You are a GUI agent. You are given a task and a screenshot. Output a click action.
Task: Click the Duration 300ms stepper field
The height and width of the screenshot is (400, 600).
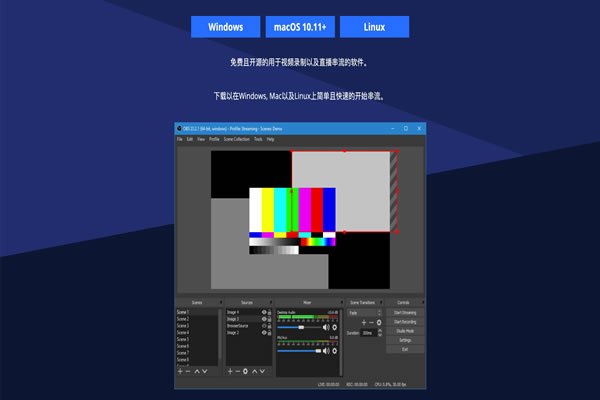coord(368,333)
